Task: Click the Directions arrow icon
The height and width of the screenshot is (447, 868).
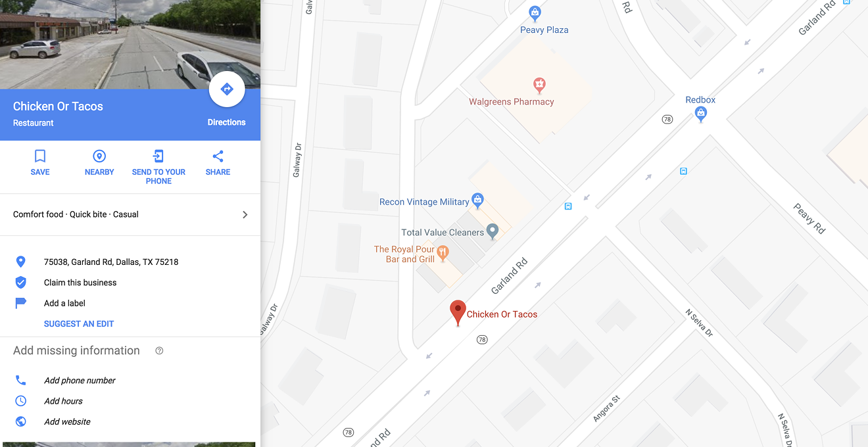Action: tap(227, 89)
